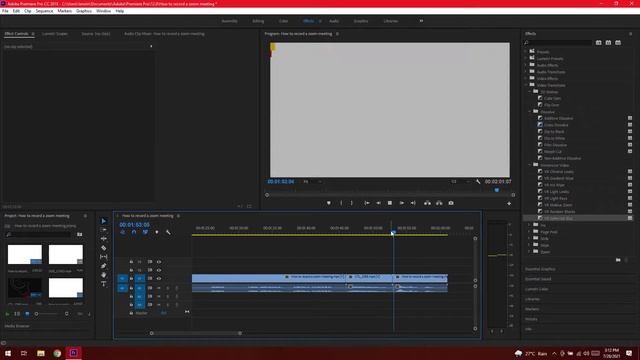Open the Essential Sound panel
The image size is (640, 360).
click(x=538, y=279)
